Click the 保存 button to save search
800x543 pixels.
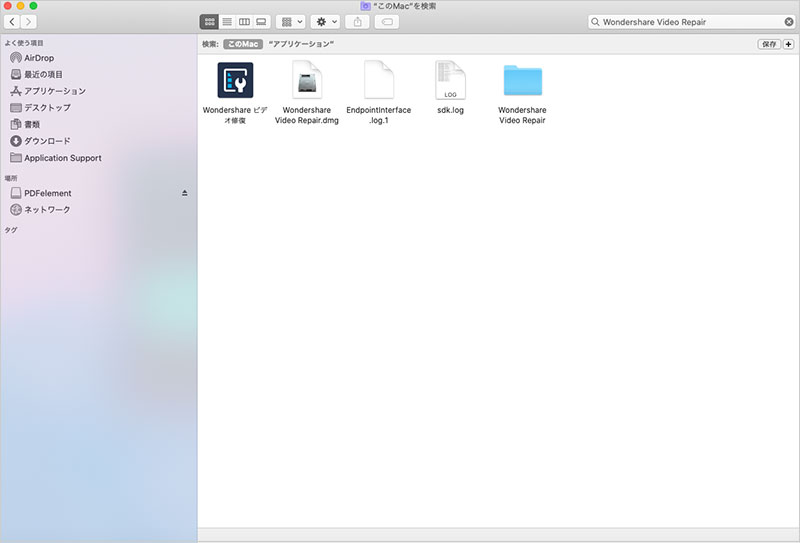point(768,44)
